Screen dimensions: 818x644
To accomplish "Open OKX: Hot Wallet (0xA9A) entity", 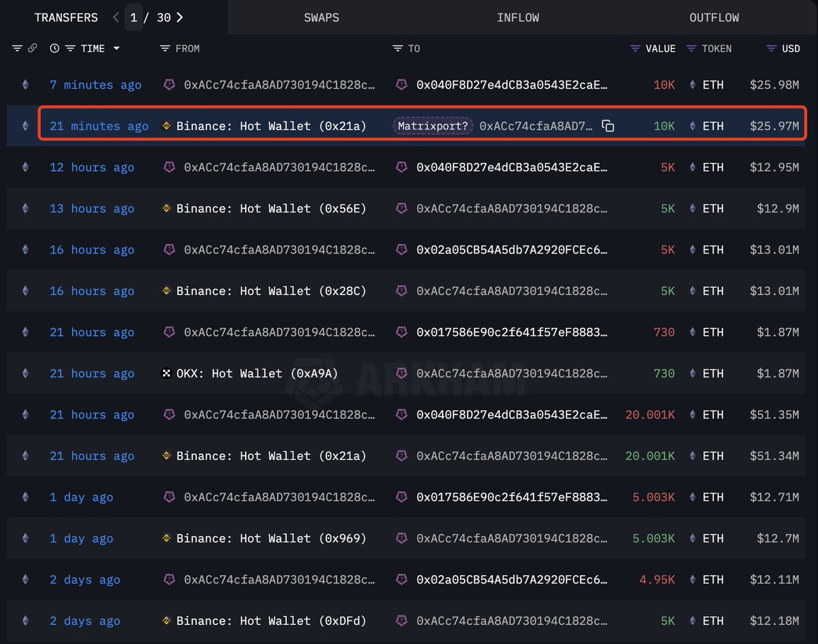I will point(257,373).
